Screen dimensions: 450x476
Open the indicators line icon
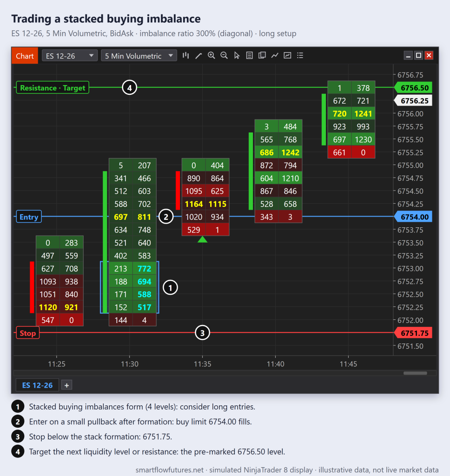(275, 56)
